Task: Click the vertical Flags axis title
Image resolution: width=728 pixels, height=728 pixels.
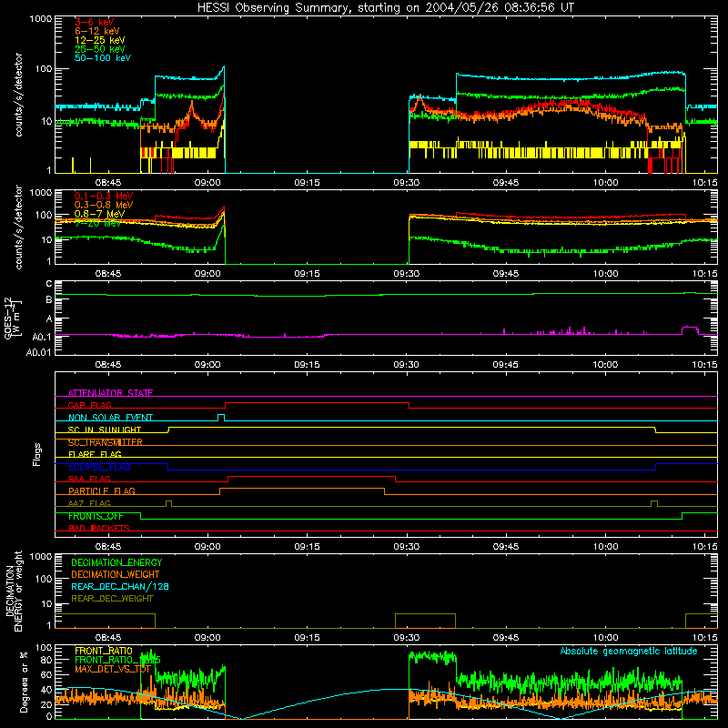Action: pos(36,454)
